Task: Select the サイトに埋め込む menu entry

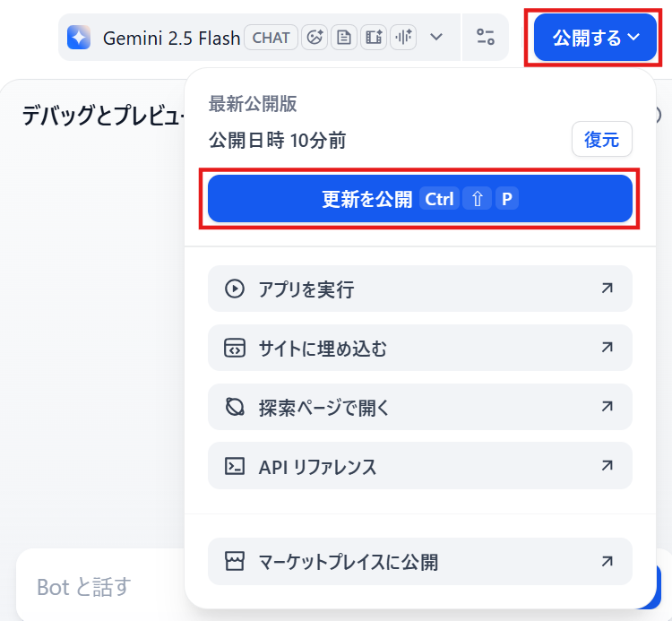Action: 420,348
